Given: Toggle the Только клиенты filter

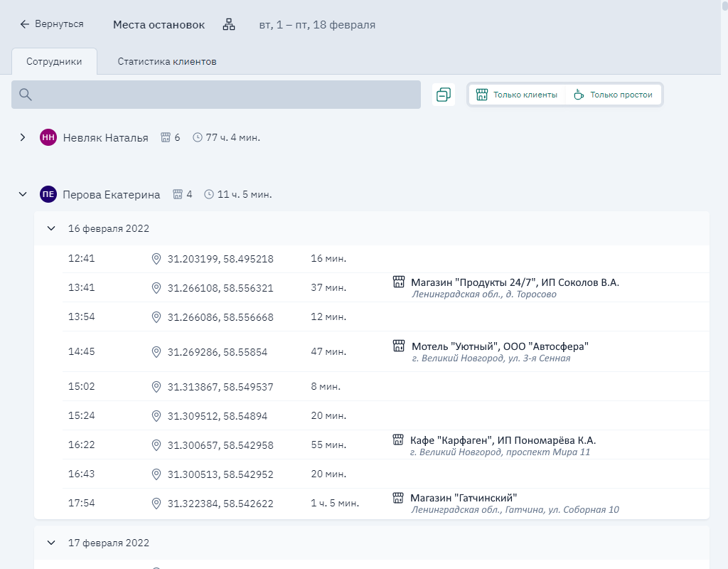Looking at the screenshot, I should click(516, 95).
